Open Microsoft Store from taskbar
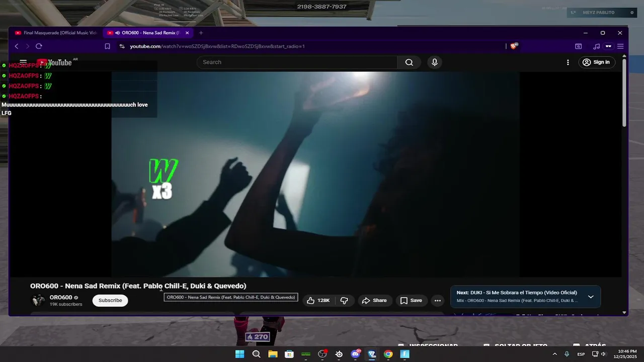644x362 pixels. pos(289,354)
